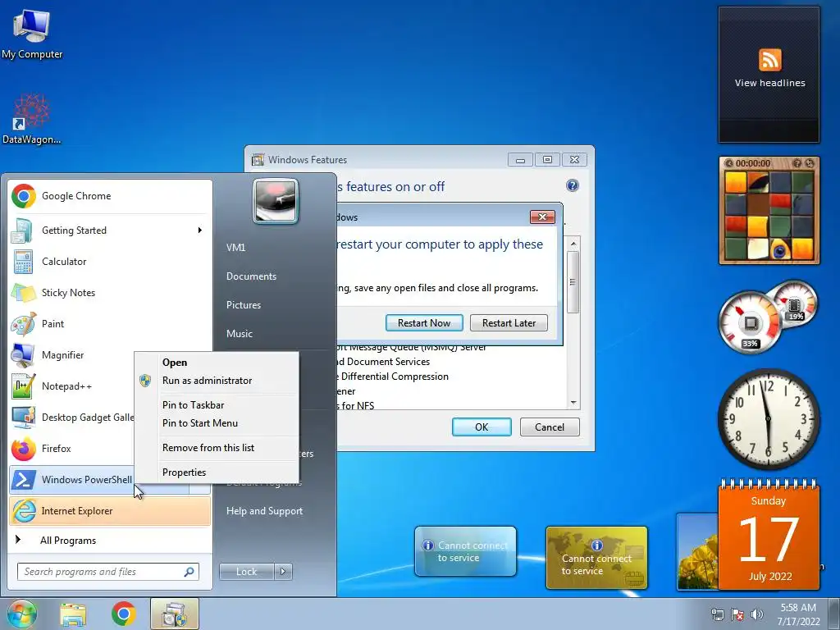Click the Lock button
The image size is (840, 630).
(246, 572)
